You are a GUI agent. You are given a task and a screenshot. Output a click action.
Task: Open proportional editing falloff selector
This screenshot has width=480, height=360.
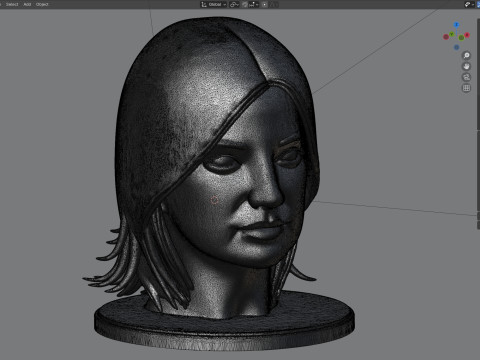pyautogui.click(x=274, y=5)
